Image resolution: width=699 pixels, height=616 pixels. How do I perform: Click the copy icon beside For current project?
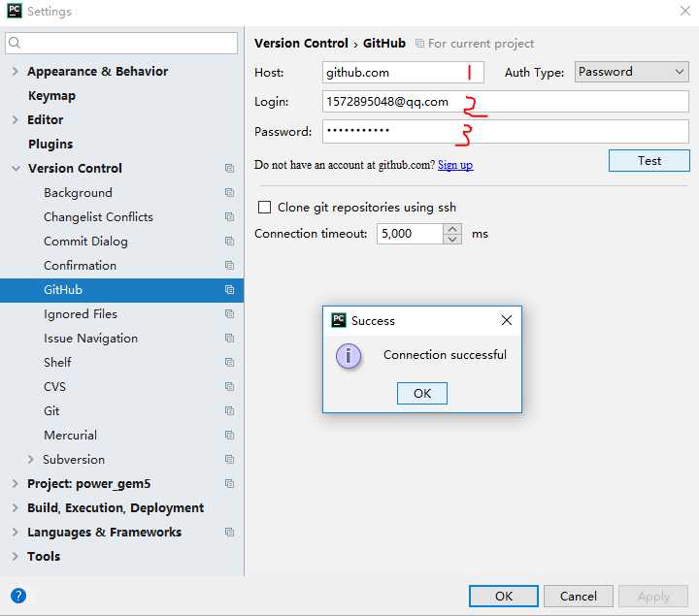[419, 44]
